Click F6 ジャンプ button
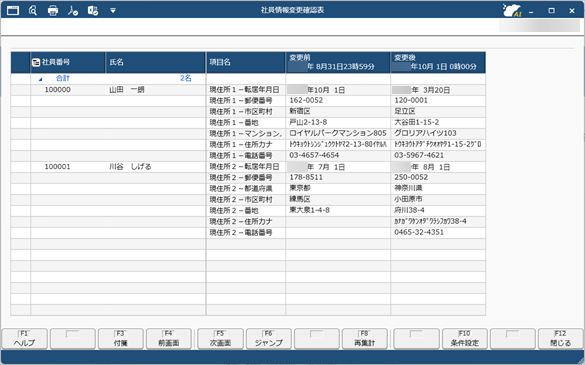585x365 pixels. point(269,339)
